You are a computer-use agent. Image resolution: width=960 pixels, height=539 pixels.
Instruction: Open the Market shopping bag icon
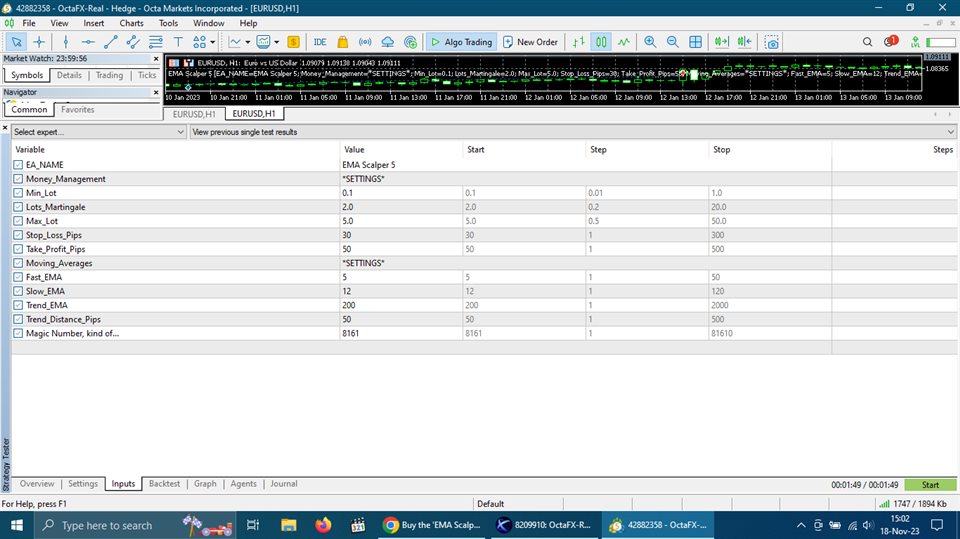[x=343, y=42]
